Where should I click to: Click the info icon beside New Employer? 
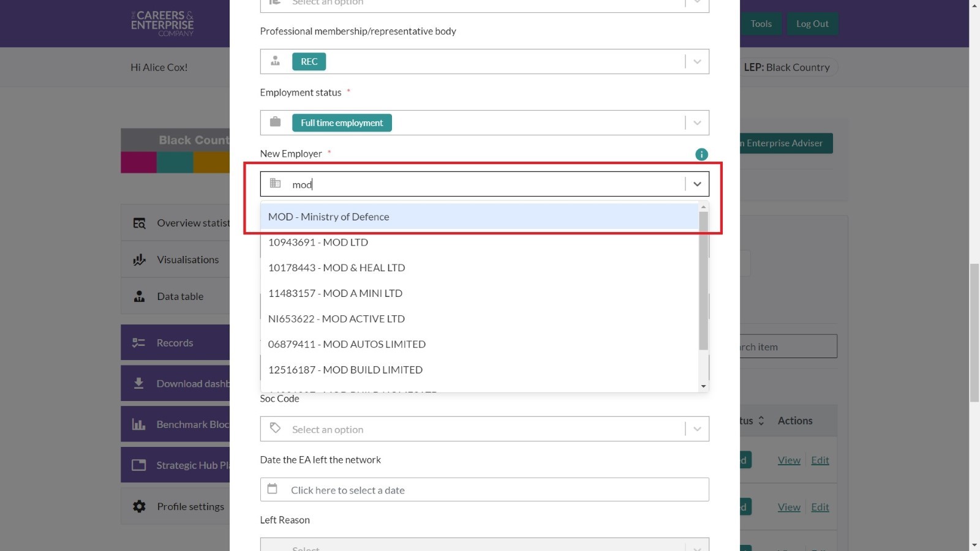pos(701,154)
